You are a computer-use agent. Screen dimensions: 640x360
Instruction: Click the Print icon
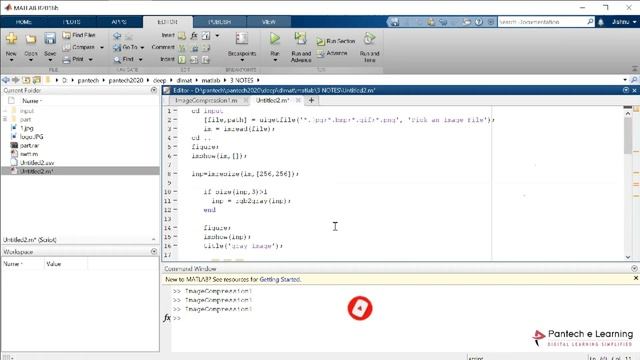[x=67, y=60]
